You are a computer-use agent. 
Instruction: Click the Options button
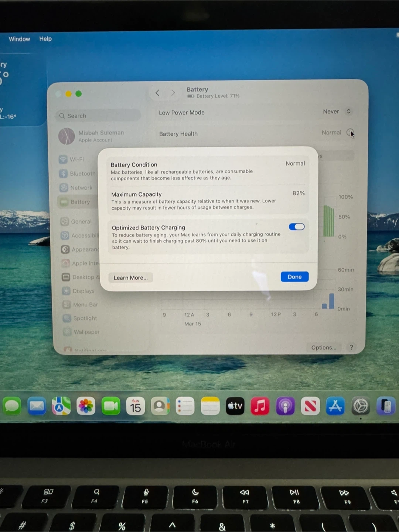(324, 347)
